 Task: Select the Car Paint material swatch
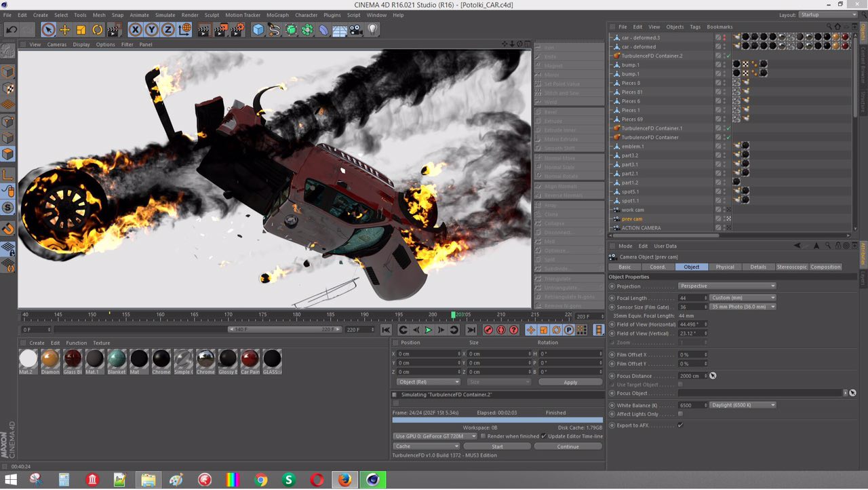click(x=250, y=362)
